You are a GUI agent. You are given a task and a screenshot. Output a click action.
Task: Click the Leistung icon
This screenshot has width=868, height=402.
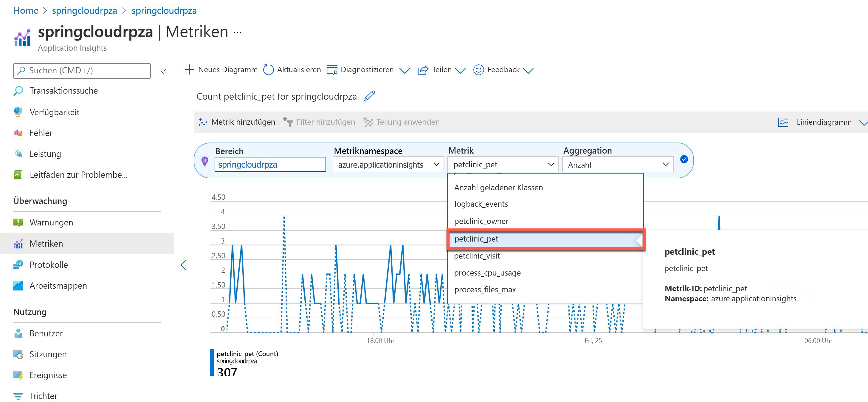(18, 154)
